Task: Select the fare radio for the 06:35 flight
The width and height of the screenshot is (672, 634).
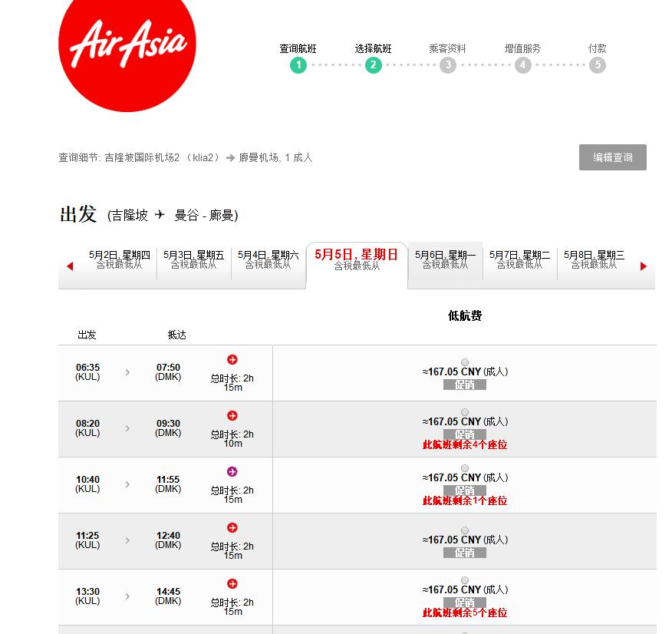Action: 465,362
